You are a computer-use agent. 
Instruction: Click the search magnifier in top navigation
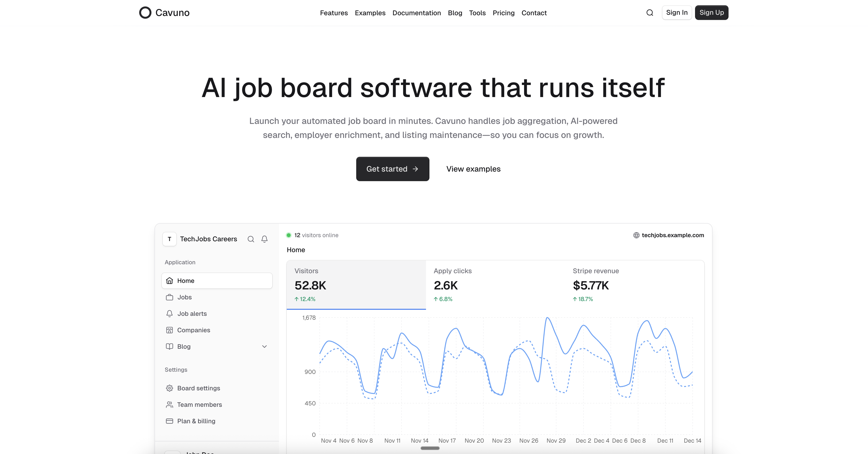(x=650, y=13)
